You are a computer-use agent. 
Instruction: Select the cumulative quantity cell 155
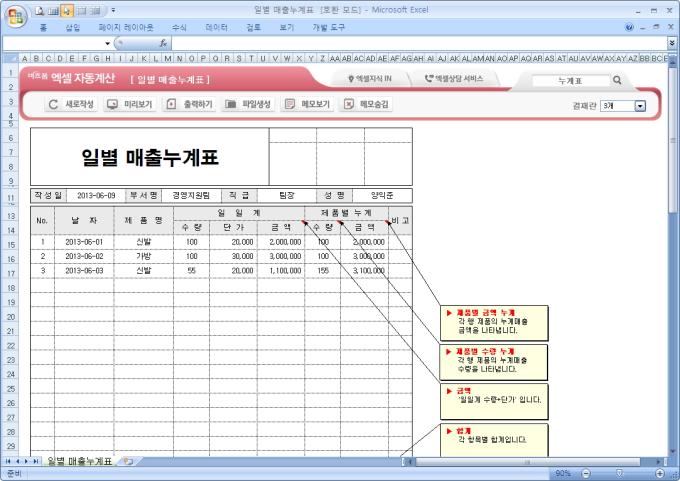click(323, 271)
